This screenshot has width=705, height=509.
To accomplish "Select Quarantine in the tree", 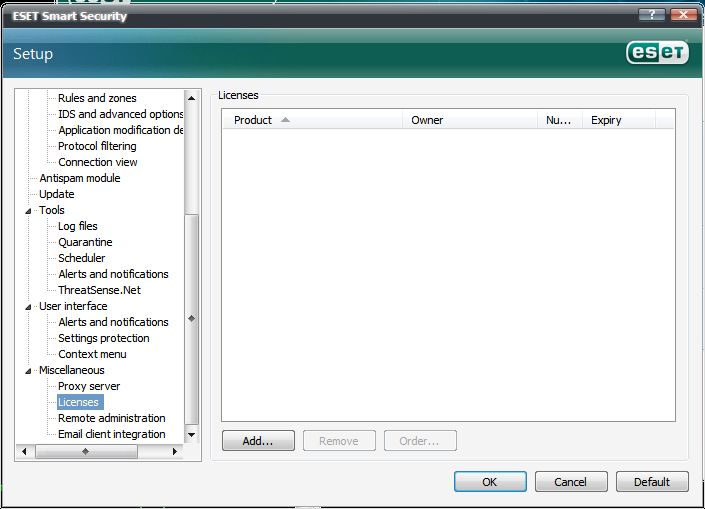I will [85, 242].
